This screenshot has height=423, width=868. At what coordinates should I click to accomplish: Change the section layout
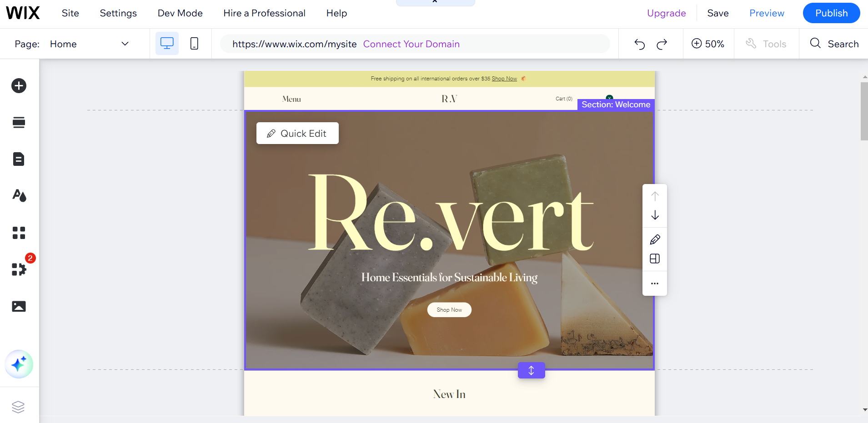point(655,259)
